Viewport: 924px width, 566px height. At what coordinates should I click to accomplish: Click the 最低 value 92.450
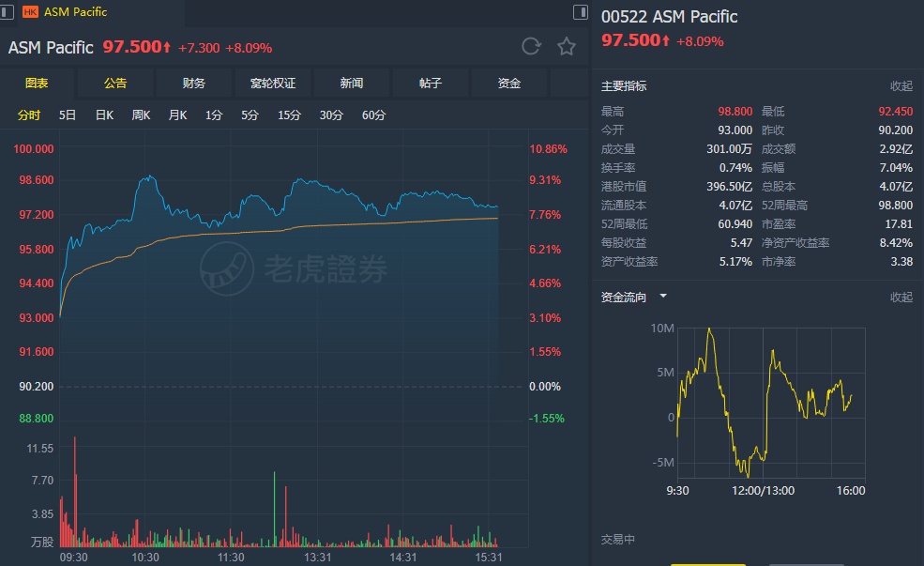click(x=895, y=112)
